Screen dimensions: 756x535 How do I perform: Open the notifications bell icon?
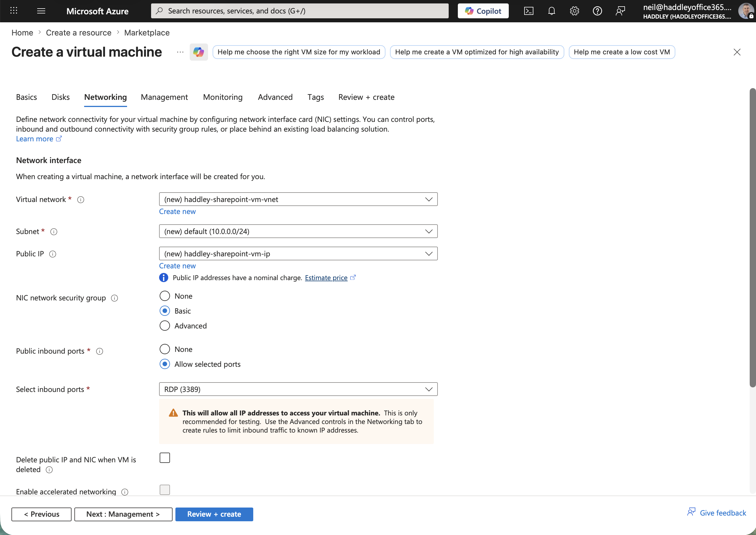551,11
